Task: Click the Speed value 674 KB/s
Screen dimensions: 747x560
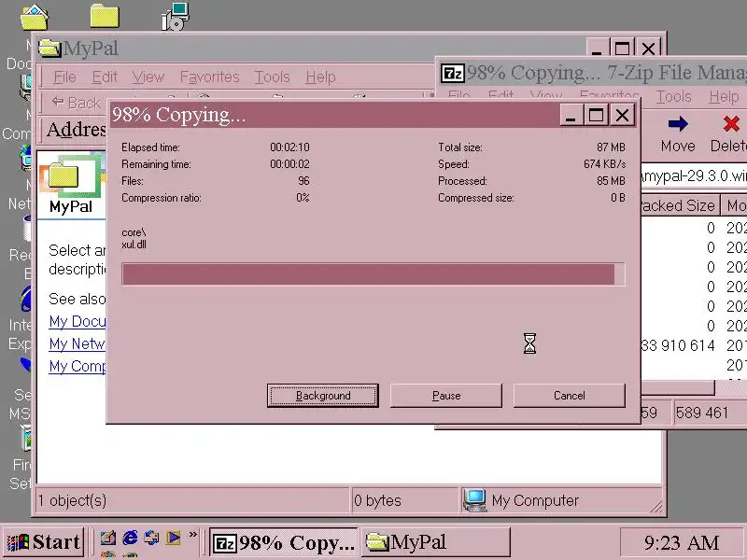Action: [604, 164]
